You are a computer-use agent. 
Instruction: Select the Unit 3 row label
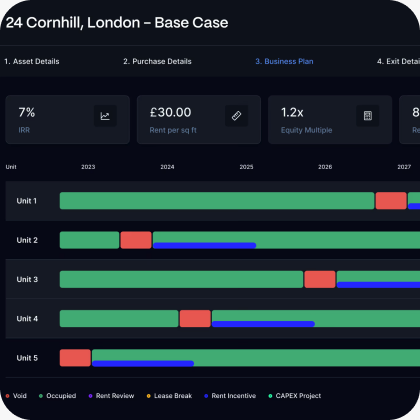27,279
